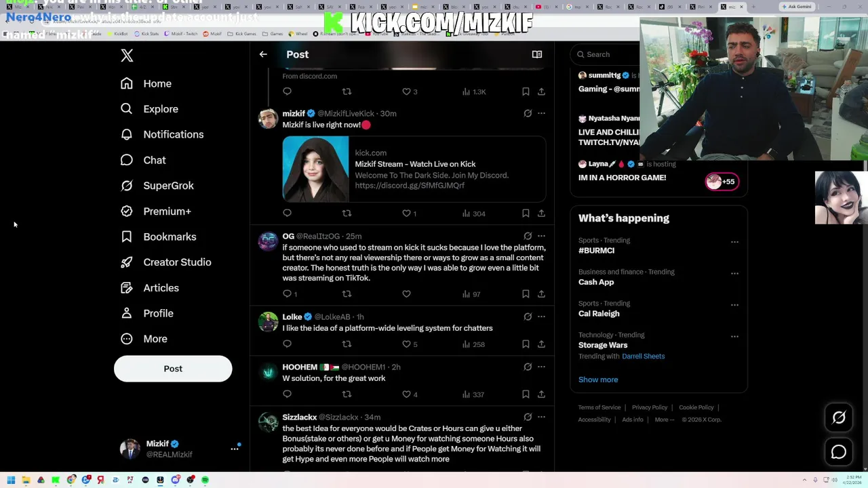Repost the 'Mizkif is live right now' post
The height and width of the screenshot is (488, 868).
tap(347, 213)
